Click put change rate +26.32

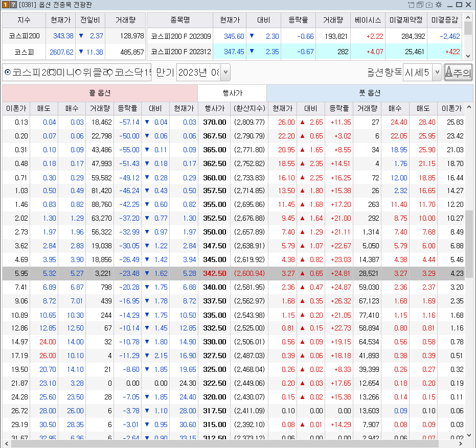click(341, 301)
